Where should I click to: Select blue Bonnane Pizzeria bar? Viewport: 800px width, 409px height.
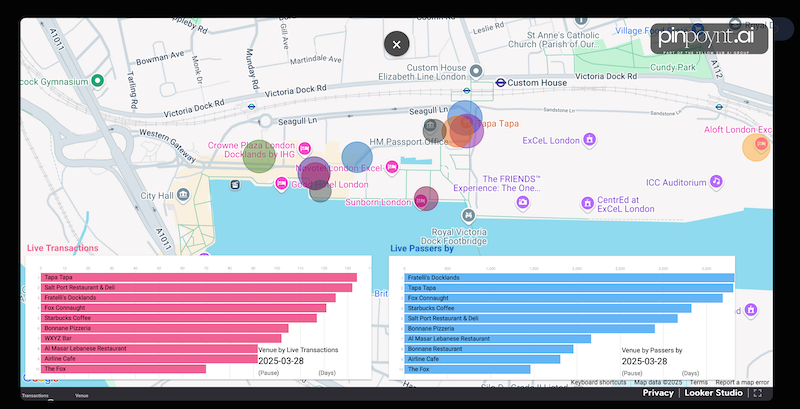pos(530,329)
